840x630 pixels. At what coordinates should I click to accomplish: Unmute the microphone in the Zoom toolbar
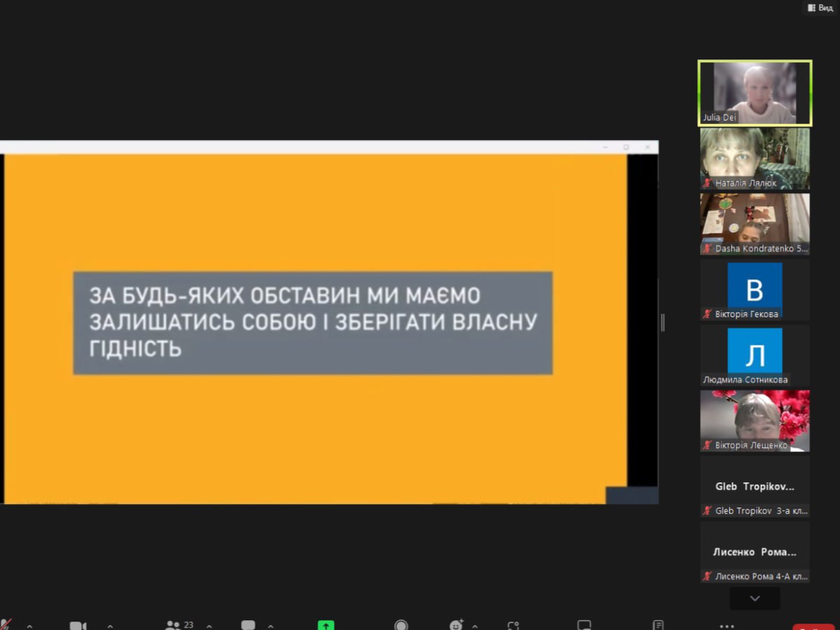tap(6, 624)
